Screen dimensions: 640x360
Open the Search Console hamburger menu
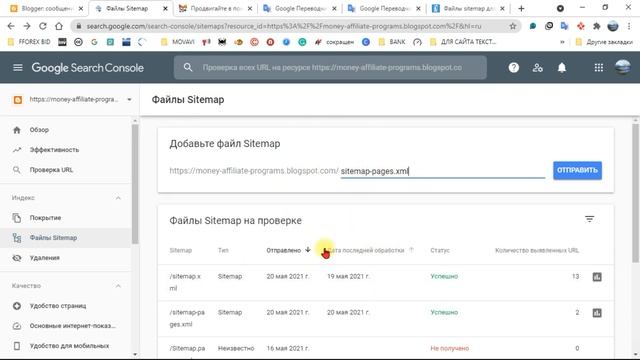[18, 67]
